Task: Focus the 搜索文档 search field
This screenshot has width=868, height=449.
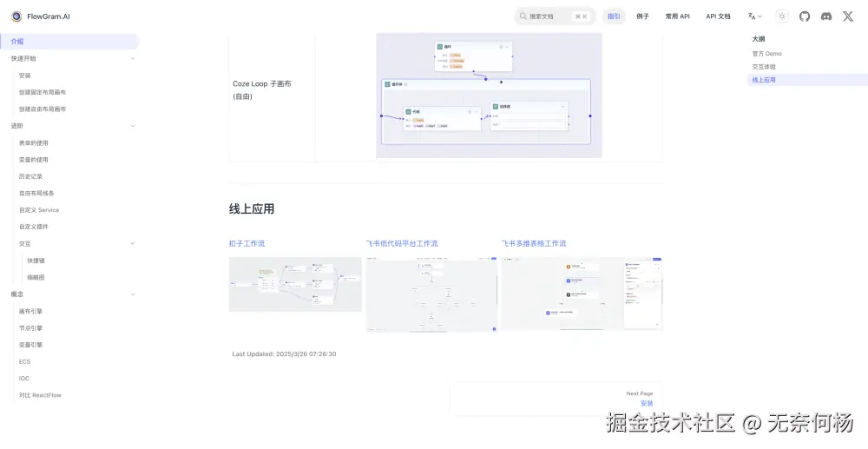Action: [555, 17]
